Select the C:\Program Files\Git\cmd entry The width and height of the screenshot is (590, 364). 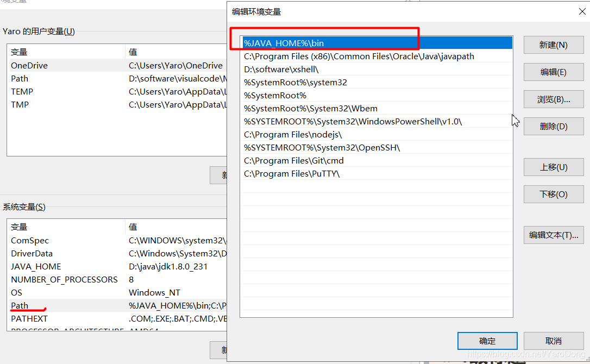[x=376, y=160]
